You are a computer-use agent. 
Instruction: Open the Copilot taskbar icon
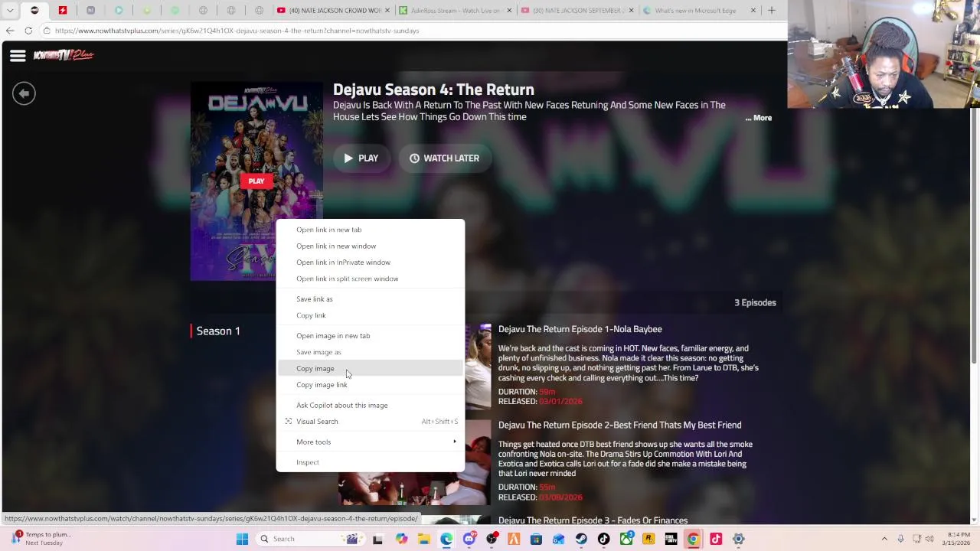[x=401, y=539]
